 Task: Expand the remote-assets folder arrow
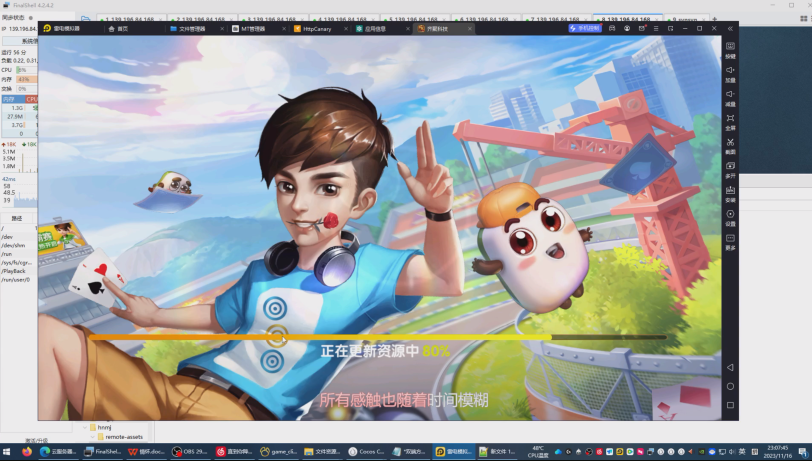(93, 437)
